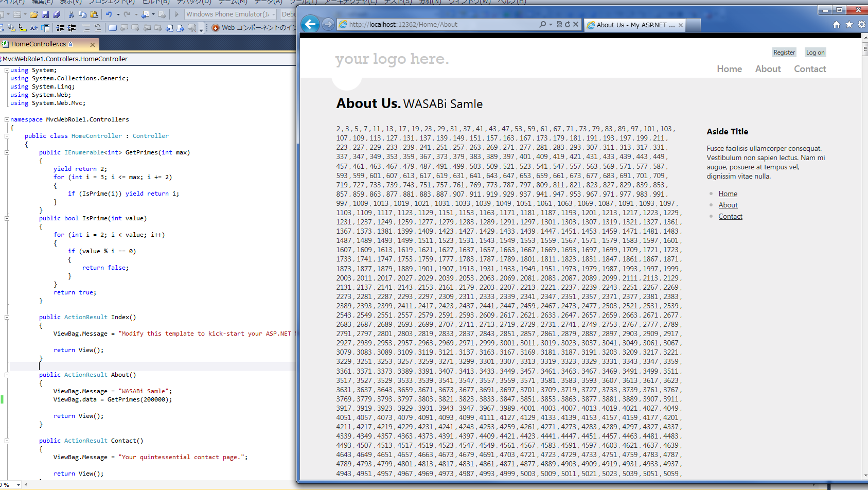Open the IE address bar autocomplete dropdown arrow
Image resolution: width=868 pixels, height=490 pixels.
(551, 24)
